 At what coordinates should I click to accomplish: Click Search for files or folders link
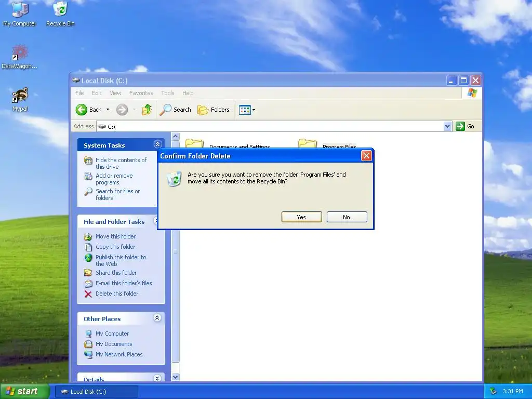(x=117, y=194)
